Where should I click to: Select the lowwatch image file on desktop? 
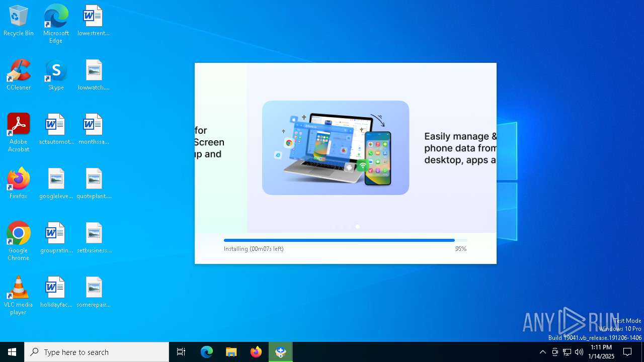coord(94,74)
